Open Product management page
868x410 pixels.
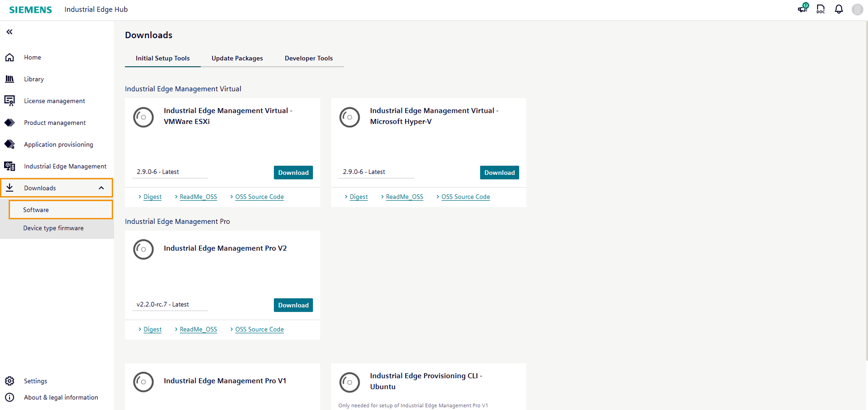[x=55, y=123]
